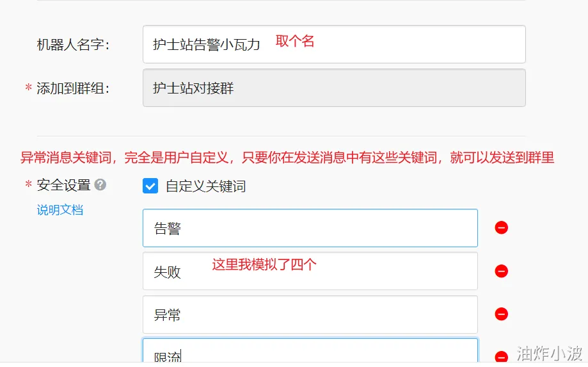This screenshot has height=367, width=588.
Task: Click the 自定义关键词 checkbox label text
Action: (x=205, y=186)
